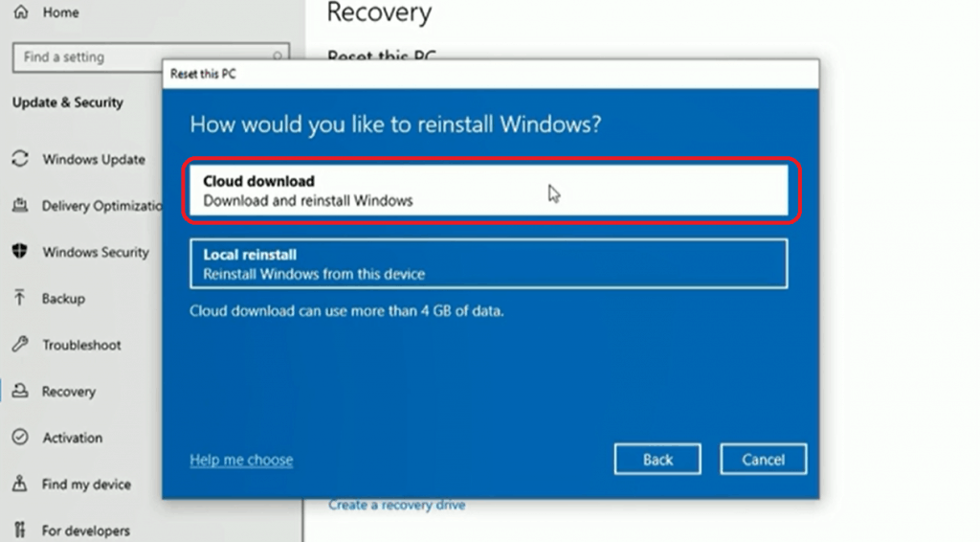
Task: Click the Delivery Optimization icon
Action: [20, 205]
